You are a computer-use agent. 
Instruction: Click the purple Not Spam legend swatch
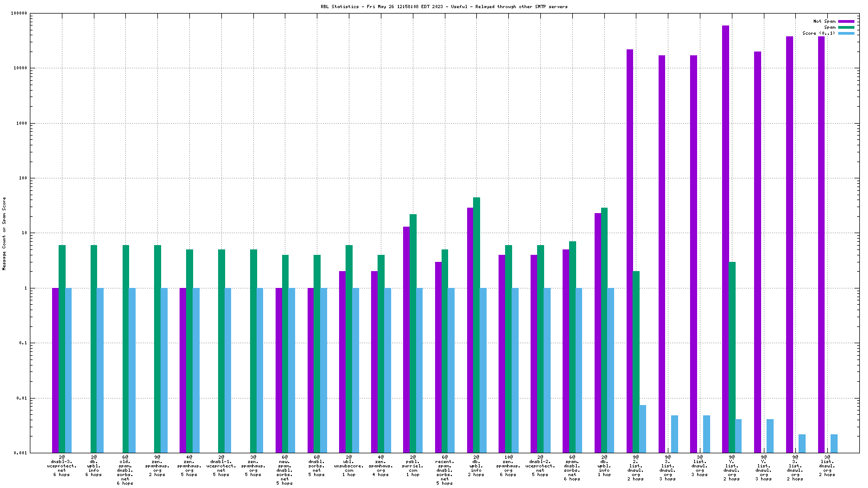[846, 21]
